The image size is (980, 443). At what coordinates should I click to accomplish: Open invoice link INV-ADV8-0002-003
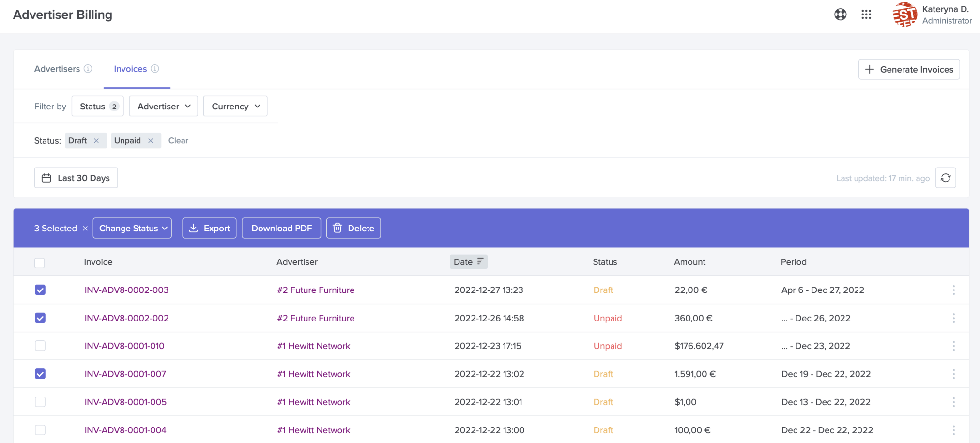126,290
